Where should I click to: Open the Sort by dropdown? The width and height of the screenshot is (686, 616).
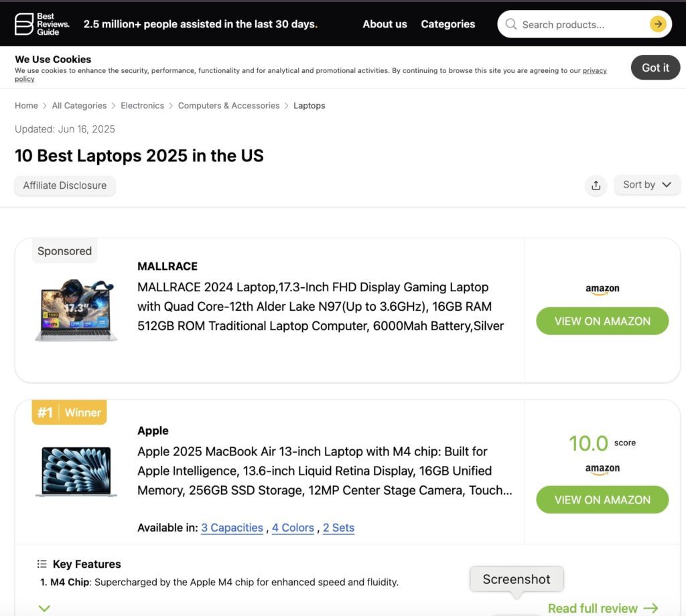[x=646, y=185]
